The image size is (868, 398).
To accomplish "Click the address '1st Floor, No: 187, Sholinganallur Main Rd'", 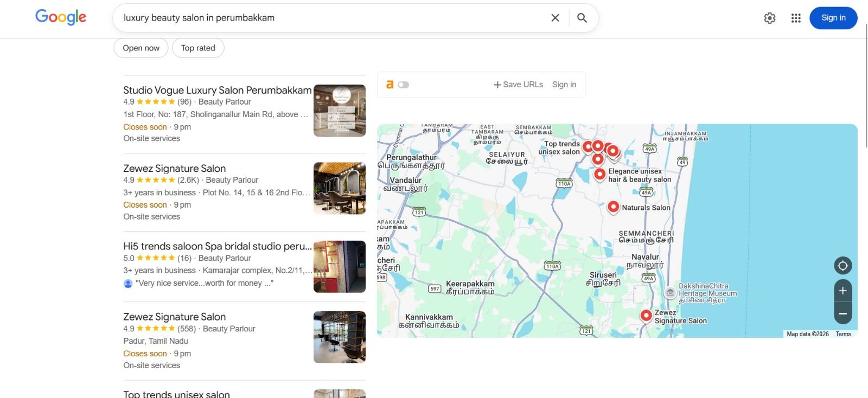I will click(215, 114).
